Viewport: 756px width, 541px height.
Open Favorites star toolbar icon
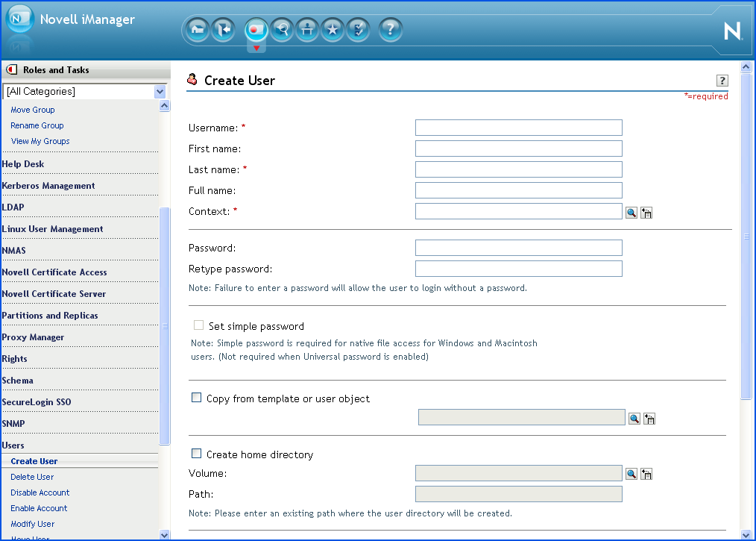(333, 30)
